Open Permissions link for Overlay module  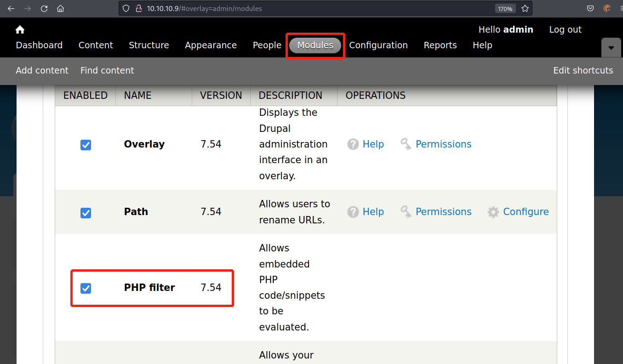pyautogui.click(x=443, y=144)
